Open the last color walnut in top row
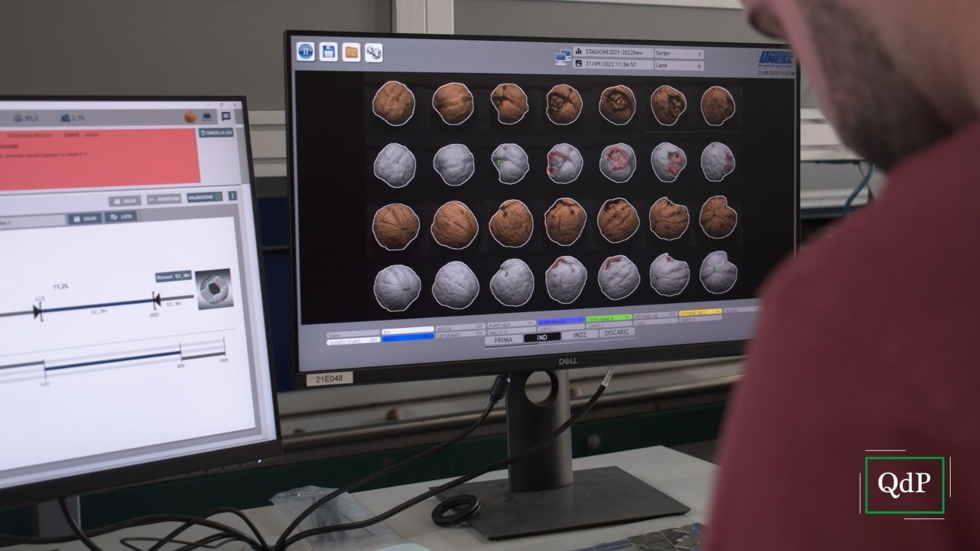The width and height of the screenshot is (980, 551). tap(717, 105)
